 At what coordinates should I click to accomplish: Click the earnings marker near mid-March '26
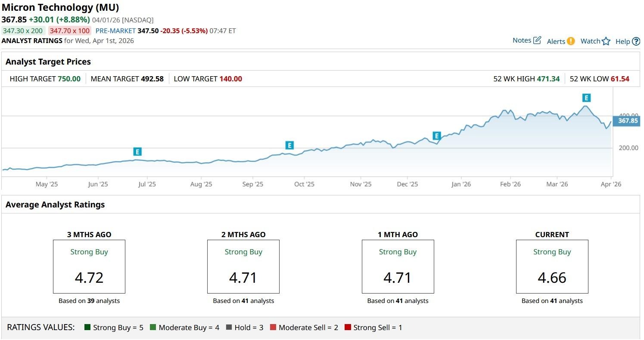point(586,98)
